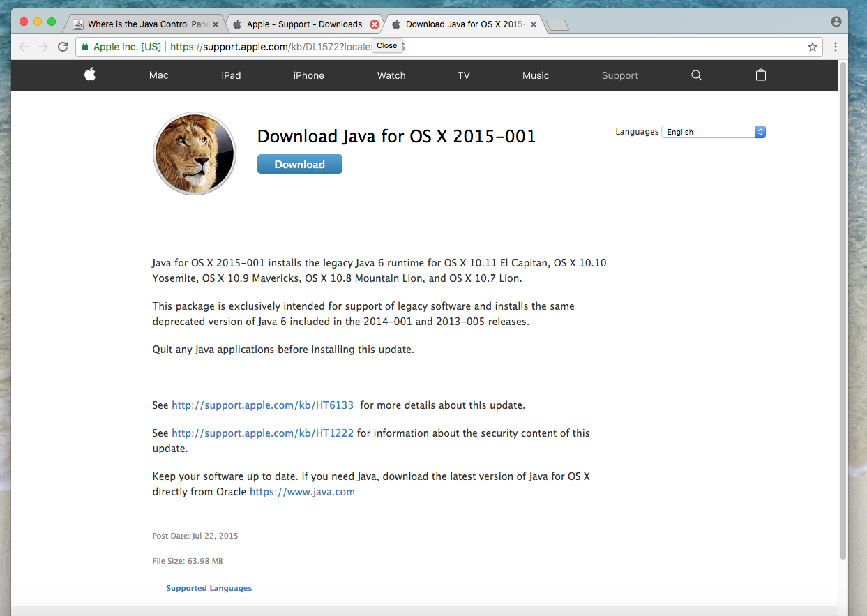867x616 pixels.
Task: Open the Music menu item
Action: (536, 75)
